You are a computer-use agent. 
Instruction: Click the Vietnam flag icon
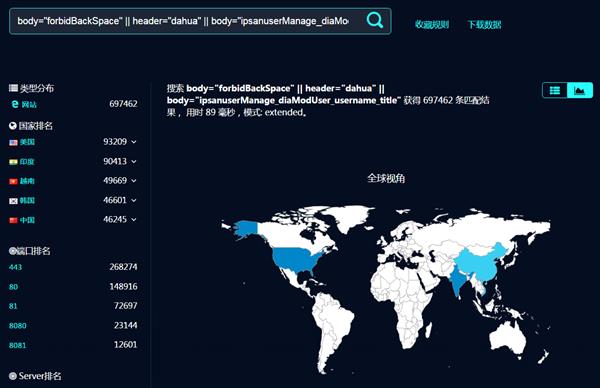pyautogui.click(x=13, y=181)
